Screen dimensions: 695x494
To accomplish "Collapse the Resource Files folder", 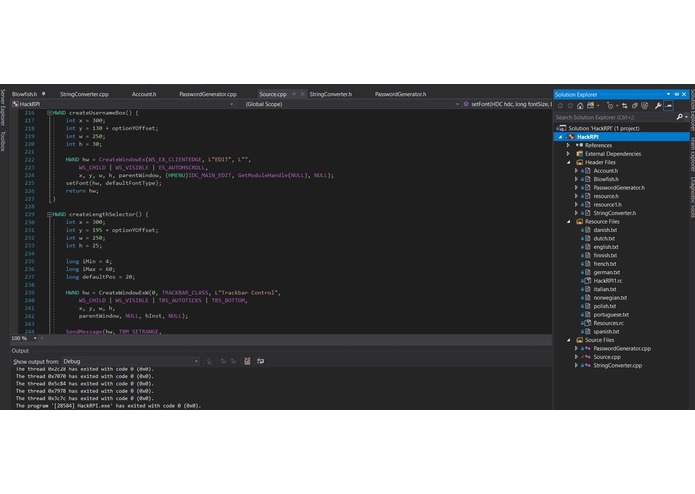I will click(569, 222).
